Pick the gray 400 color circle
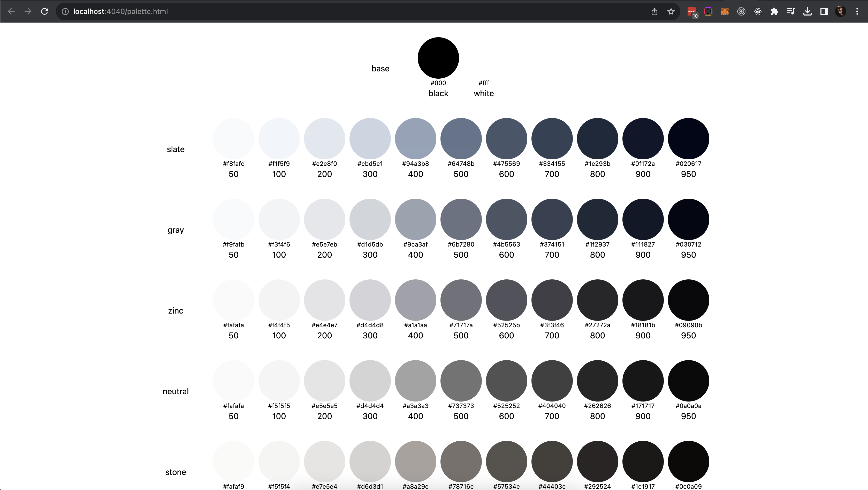 [415, 219]
